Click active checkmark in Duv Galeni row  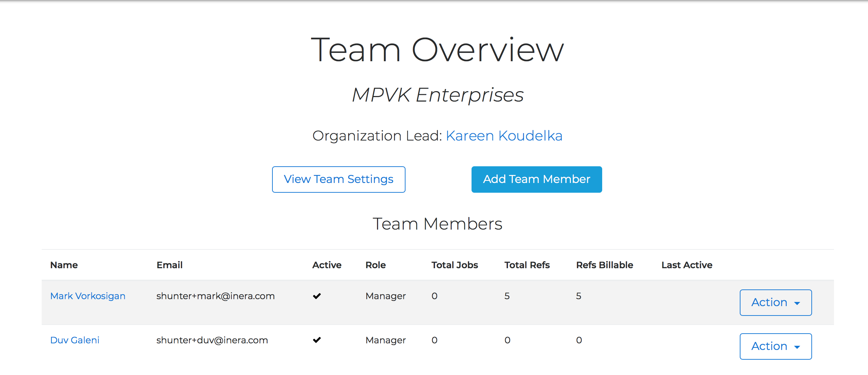(x=317, y=340)
